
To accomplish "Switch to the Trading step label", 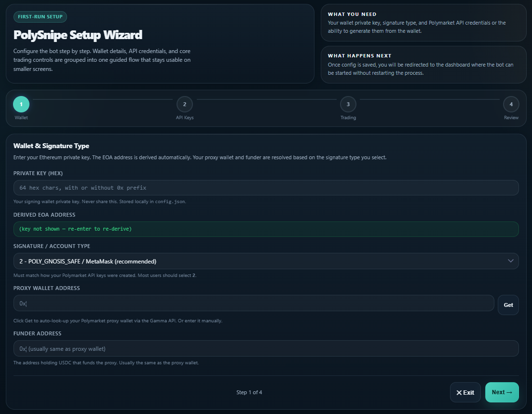I will (348, 117).
